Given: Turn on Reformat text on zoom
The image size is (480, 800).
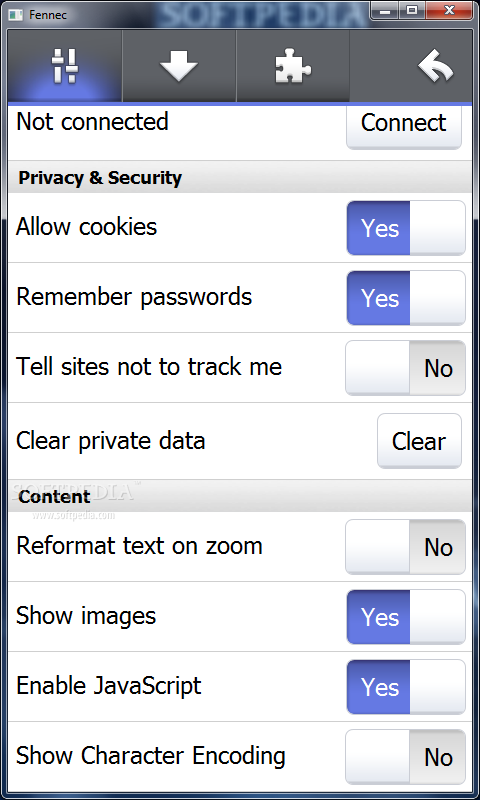Looking at the screenshot, I should 406,547.
